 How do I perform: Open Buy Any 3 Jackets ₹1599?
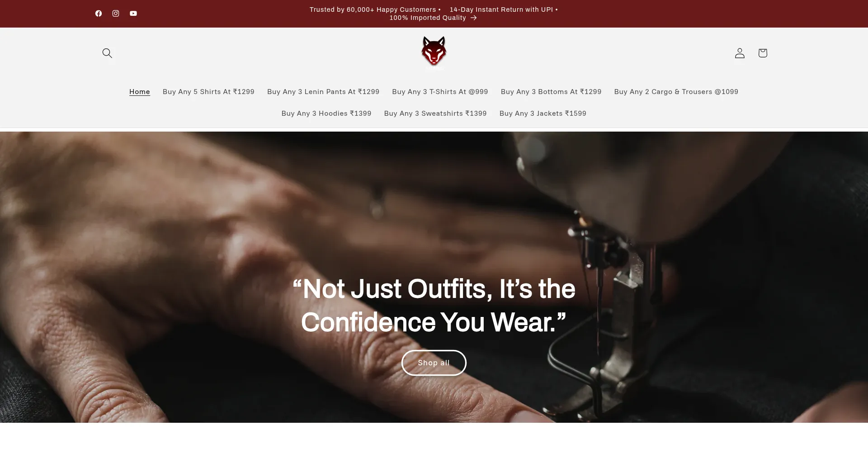tap(543, 113)
